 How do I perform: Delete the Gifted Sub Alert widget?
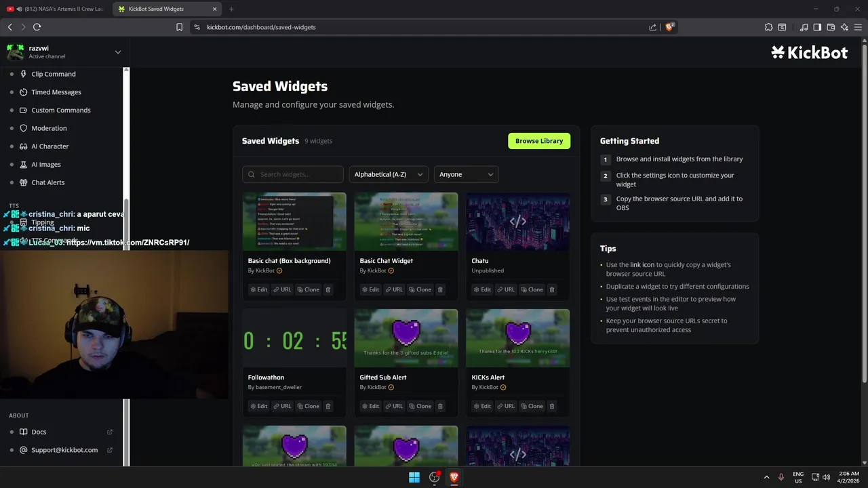coord(440,406)
